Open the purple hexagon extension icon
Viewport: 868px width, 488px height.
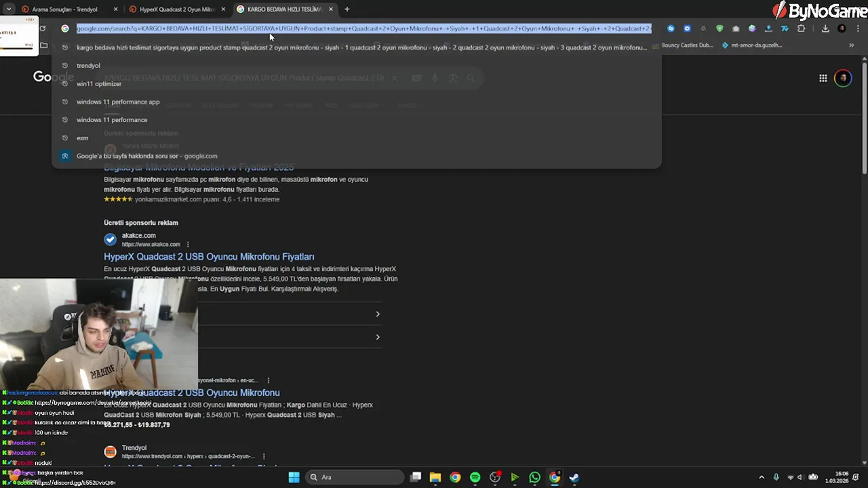point(752,28)
